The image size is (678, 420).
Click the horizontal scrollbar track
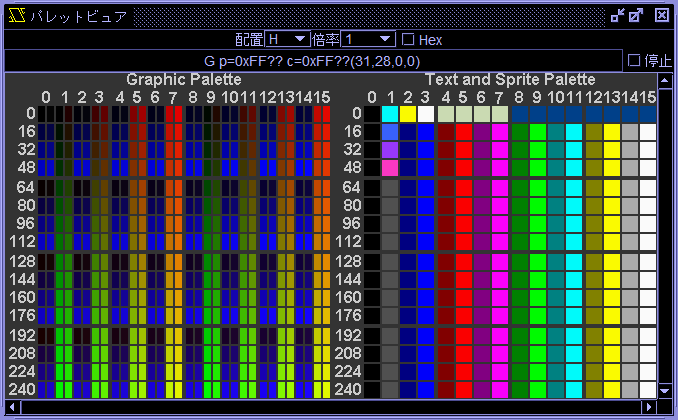330,407
